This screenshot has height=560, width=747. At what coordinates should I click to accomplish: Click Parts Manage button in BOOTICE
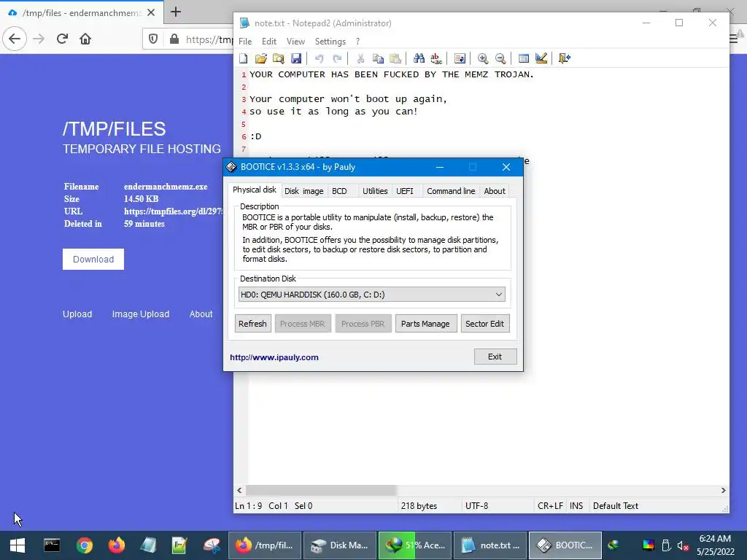tap(425, 324)
